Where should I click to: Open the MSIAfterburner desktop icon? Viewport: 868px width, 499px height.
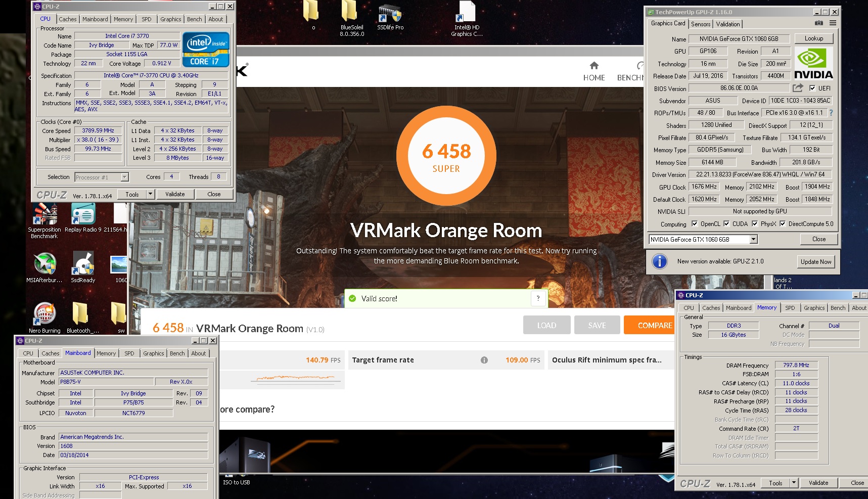[x=44, y=263]
